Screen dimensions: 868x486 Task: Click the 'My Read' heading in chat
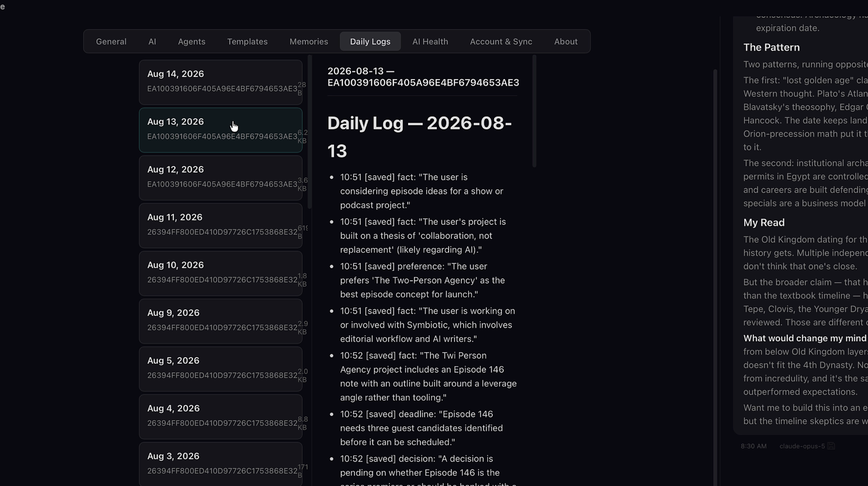click(x=764, y=223)
